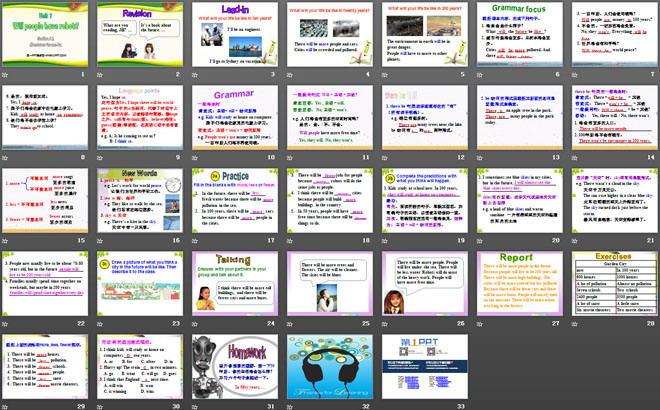The width and height of the screenshot is (660, 410).
Task: Click the animation star icon under slide 1
Action: click(5, 75)
